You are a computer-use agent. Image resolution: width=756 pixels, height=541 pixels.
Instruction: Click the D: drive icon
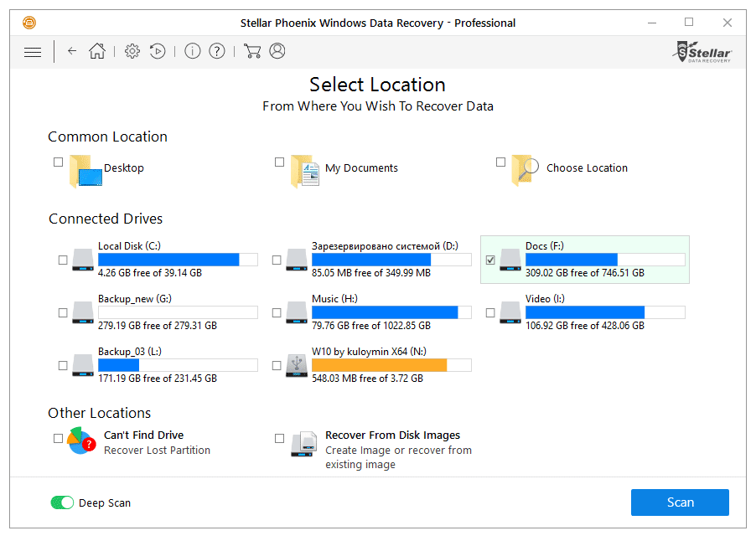click(x=297, y=260)
